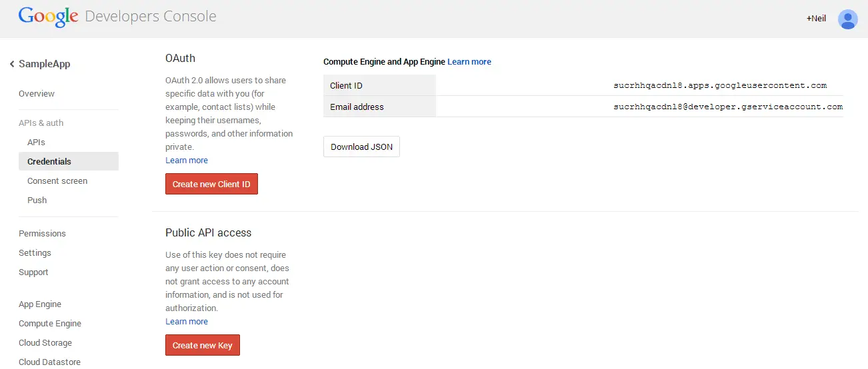Open Cloud Storage
Screen dimensions: 868x369
45,343
